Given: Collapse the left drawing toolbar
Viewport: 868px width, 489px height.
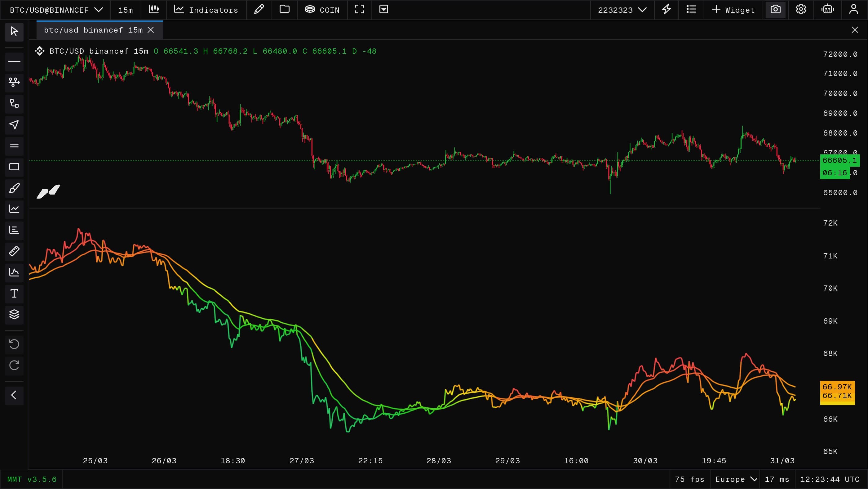Looking at the screenshot, I should click(x=14, y=395).
